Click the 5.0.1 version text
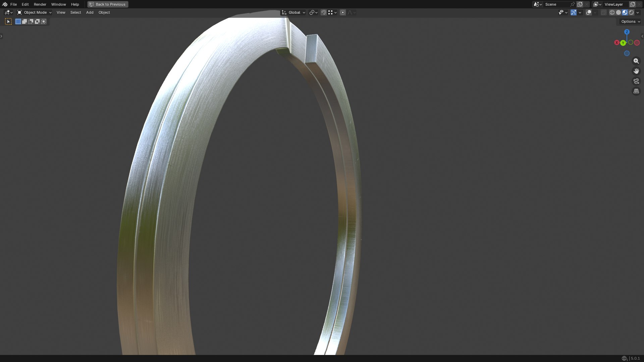Screen dimensions: 644x362 click(x=635, y=358)
